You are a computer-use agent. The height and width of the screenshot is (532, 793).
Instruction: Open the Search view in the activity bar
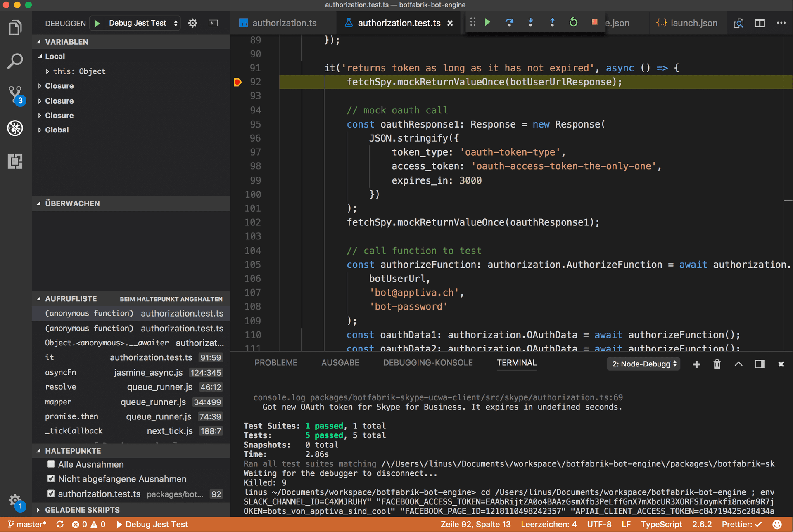coord(15,61)
